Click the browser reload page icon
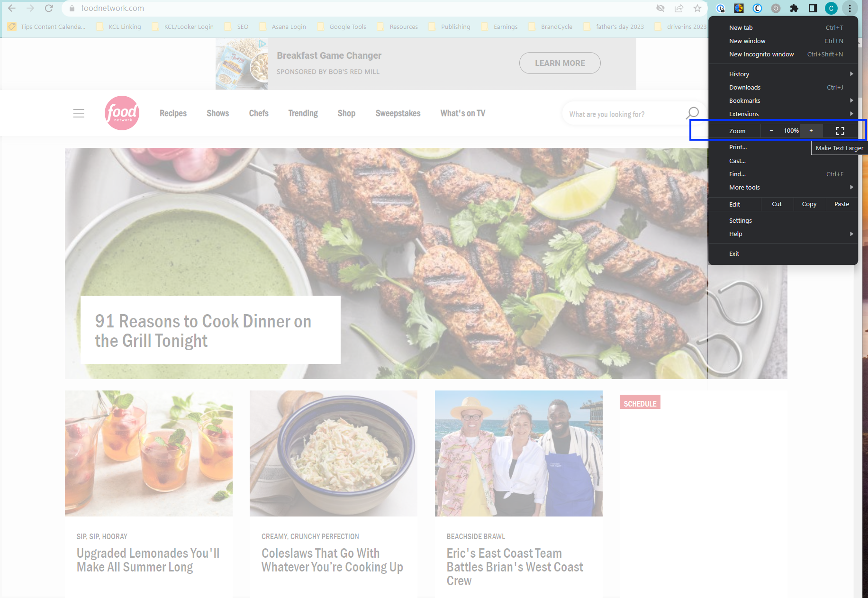 49,8
